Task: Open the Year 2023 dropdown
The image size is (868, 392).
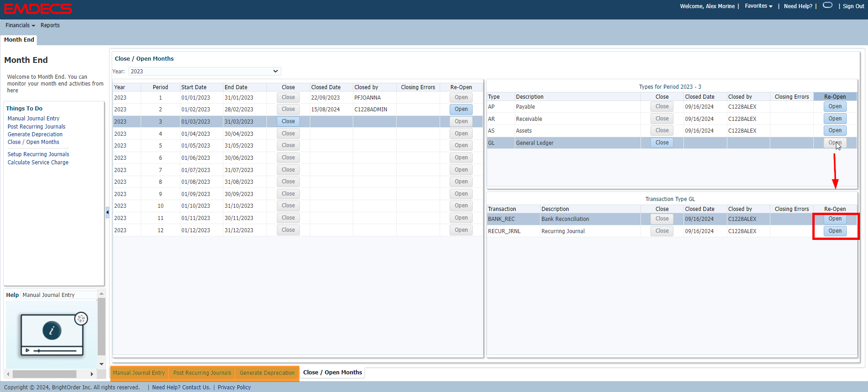Action: [x=205, y=71]
